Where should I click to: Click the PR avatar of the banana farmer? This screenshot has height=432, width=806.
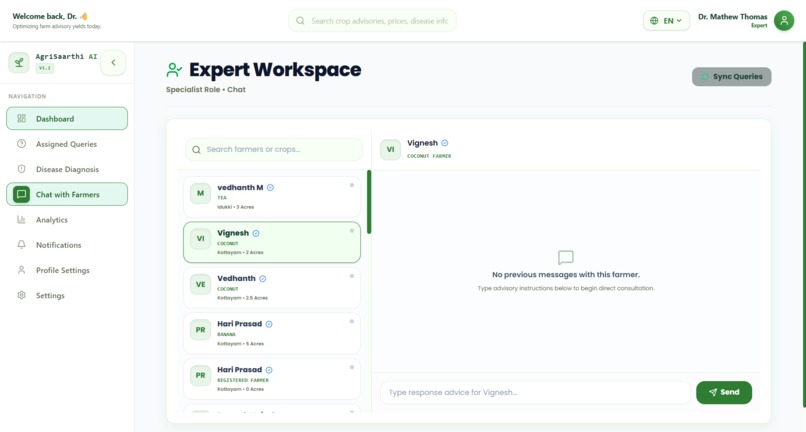click(x=200, y=330)
